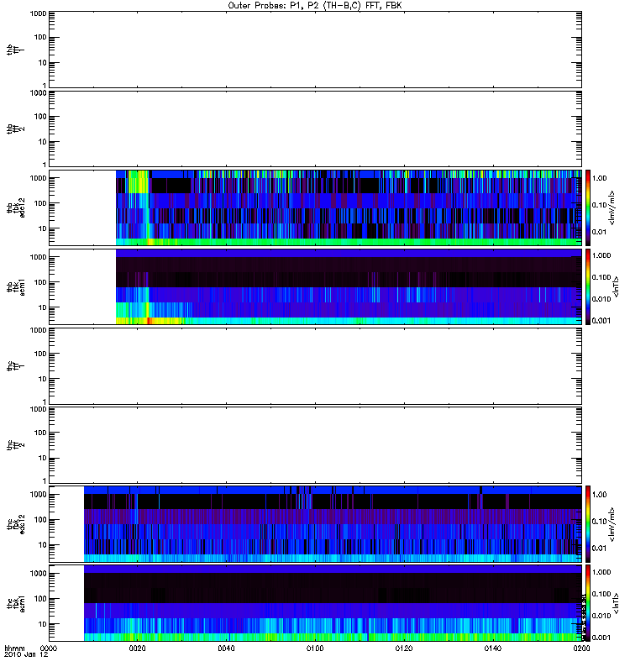Screen dimensions: 630x672
Task: Click the thc fbk scm1 nT color bar
Action: pyautogui.click(x=588, y=603)
